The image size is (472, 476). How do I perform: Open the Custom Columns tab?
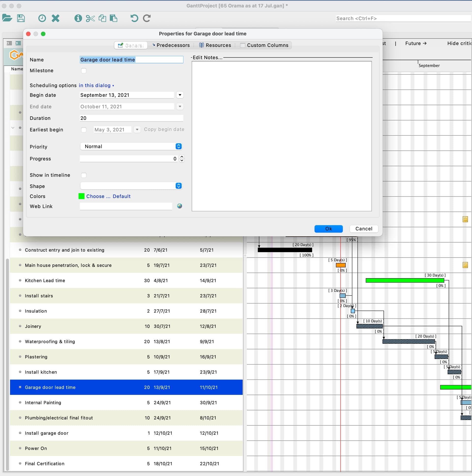265,45
